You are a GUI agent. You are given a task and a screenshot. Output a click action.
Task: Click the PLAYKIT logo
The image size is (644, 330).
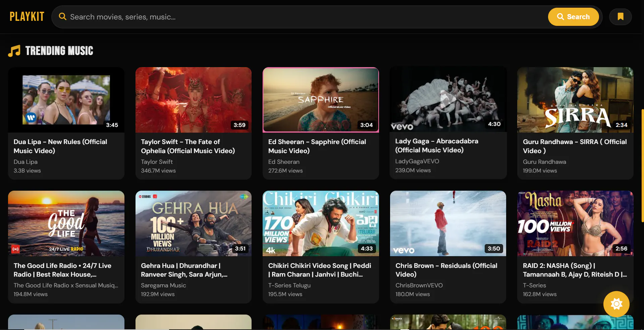(x=27, y=16)
